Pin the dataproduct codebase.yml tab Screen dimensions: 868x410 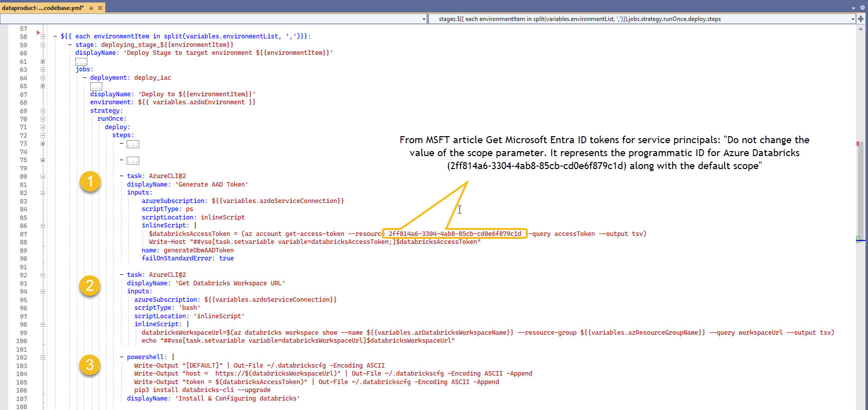click(91, 8)
